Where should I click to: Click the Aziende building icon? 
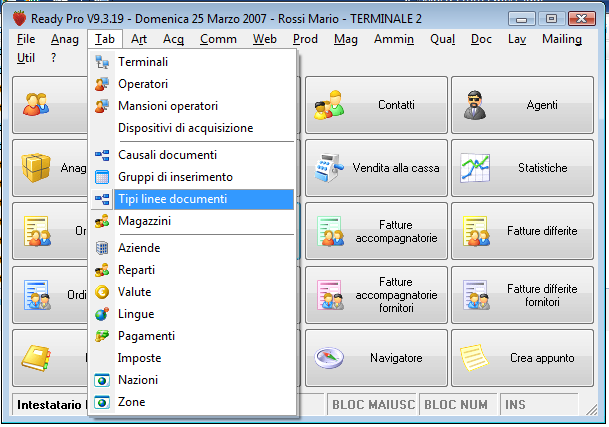click(102, 248)
